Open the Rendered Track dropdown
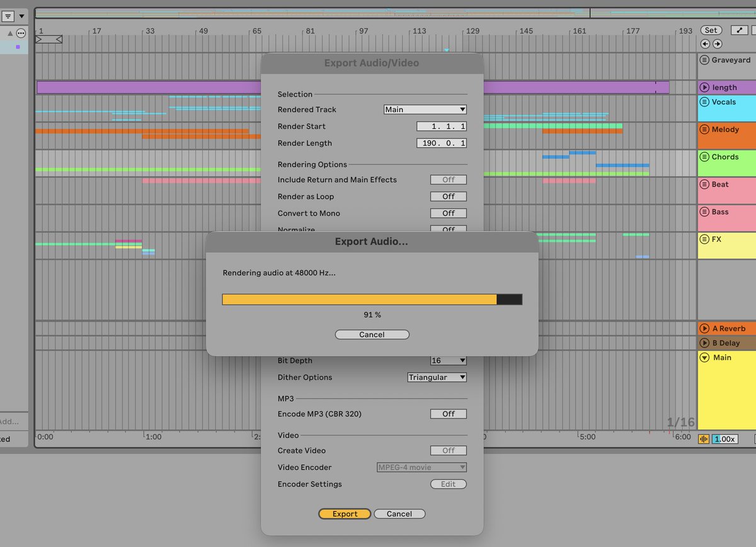Image resolution: width=756 pixels, height=547 pixels. click(425, 110)
